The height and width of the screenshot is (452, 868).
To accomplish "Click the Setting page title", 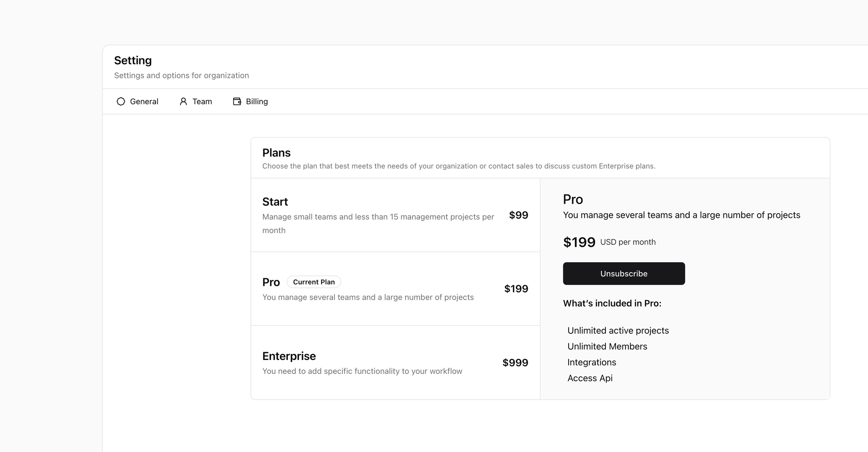I will click(x=133, y=60).
